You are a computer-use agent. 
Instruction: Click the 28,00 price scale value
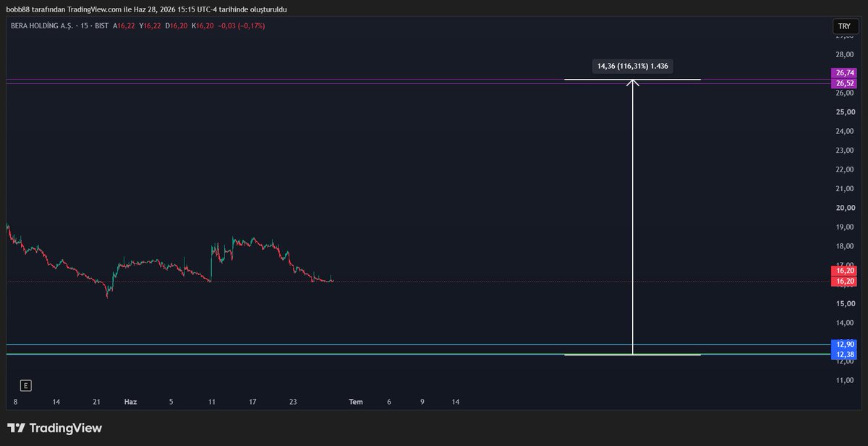point(846,54)
